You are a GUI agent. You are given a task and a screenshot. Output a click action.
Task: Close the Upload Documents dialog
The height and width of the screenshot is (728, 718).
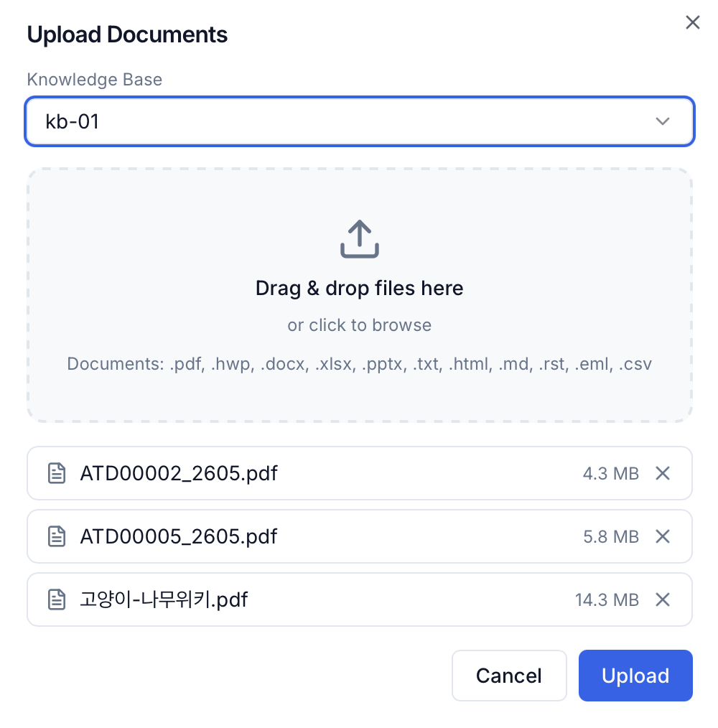692,22
